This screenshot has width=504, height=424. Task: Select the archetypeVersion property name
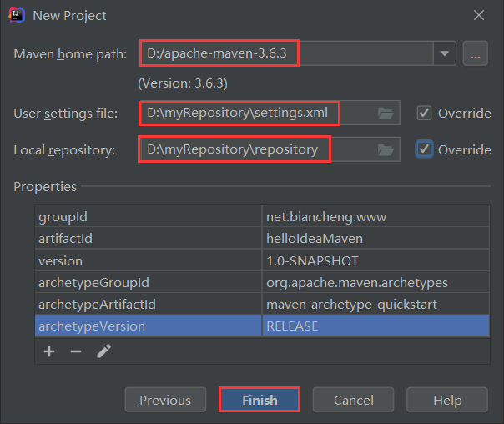coord(149,326)
